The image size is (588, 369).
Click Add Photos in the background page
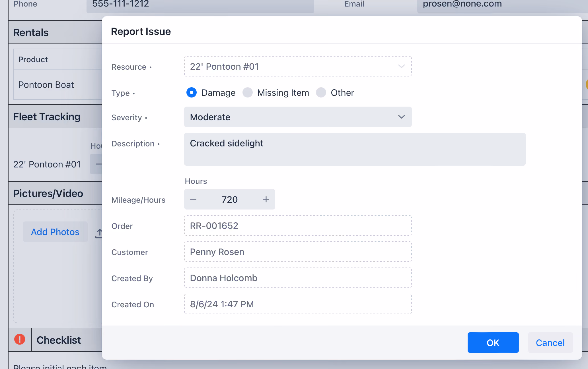55,232
